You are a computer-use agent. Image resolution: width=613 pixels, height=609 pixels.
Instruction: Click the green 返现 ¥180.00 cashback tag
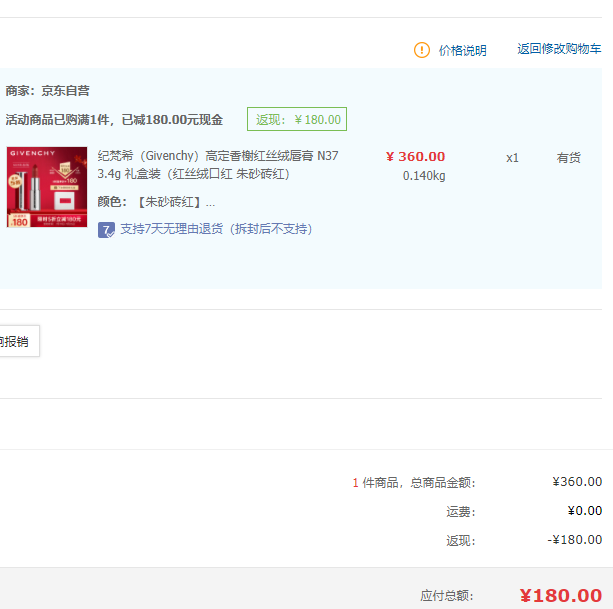[297, 119]
